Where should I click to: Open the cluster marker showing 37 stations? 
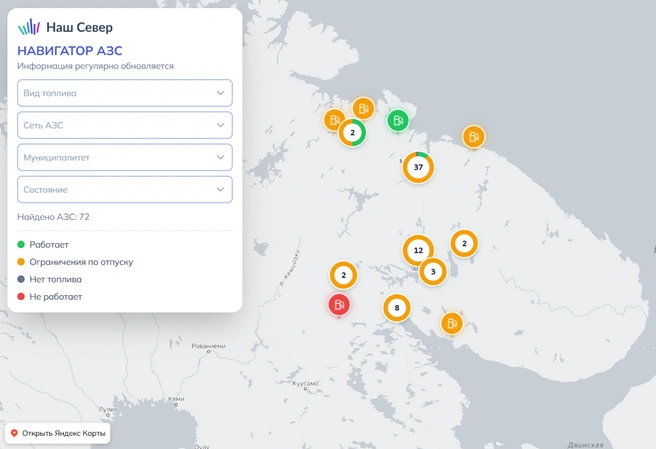418,167
